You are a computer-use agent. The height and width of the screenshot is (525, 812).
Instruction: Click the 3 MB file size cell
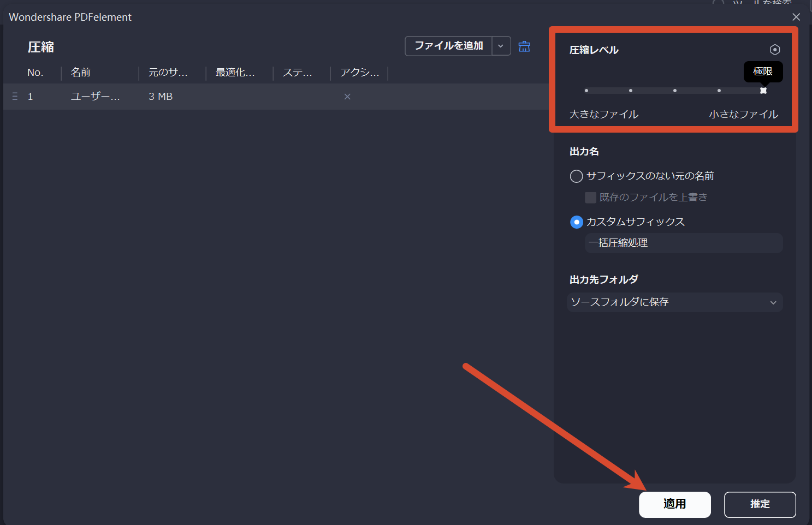[161, 97]
